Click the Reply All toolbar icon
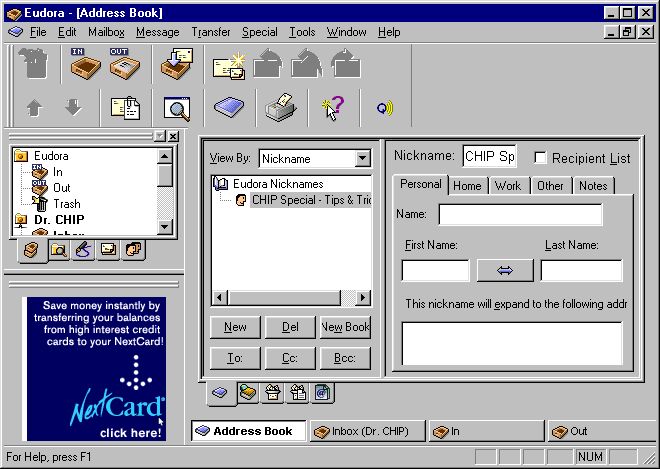This screenshot has height=469, width=660. [x=306, y=64]
